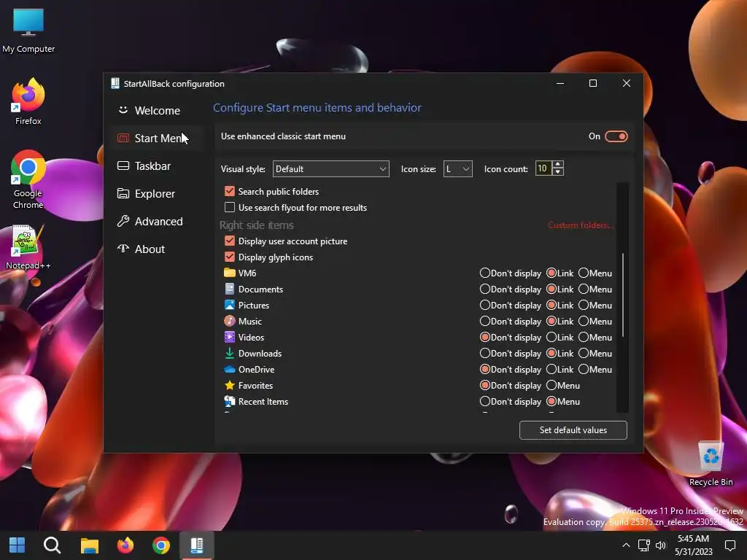Launch Chrome from taskbar
Screen dimensions: 747x560
pos(161,545)
